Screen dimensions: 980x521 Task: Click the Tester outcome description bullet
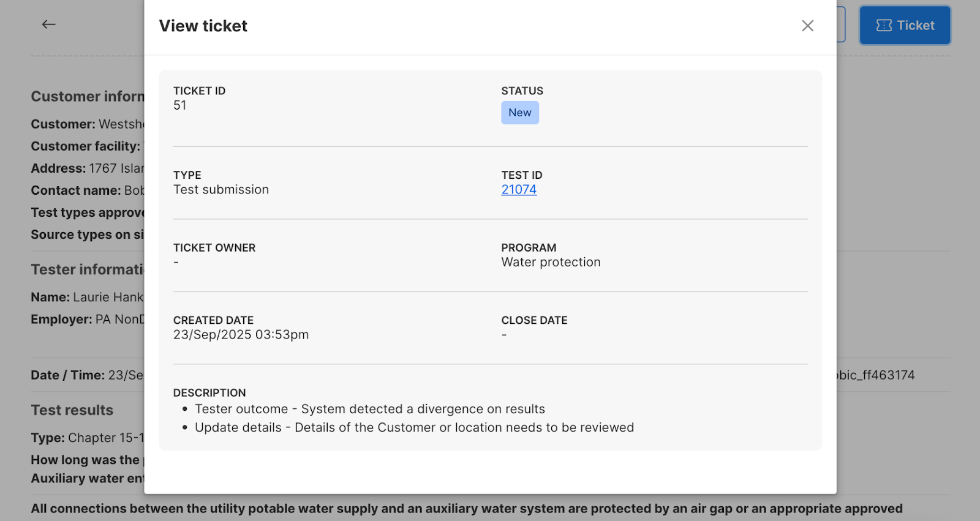[369, 409]
